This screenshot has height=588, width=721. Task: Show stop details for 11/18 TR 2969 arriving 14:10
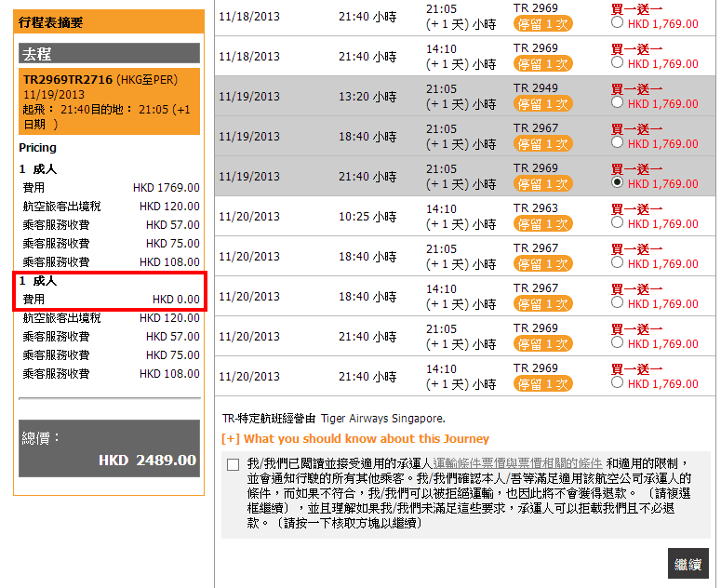542,64
